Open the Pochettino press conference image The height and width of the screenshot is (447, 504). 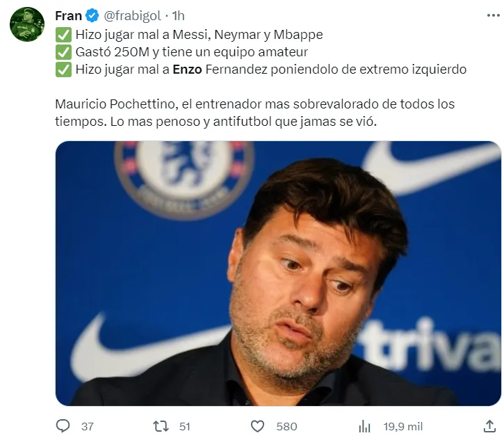(278, 273)
